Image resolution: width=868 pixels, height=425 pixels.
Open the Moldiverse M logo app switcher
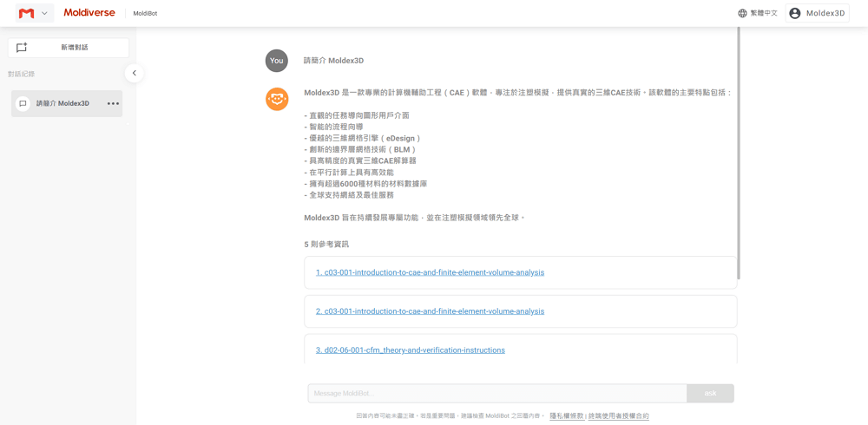click(x=35, y=13)
